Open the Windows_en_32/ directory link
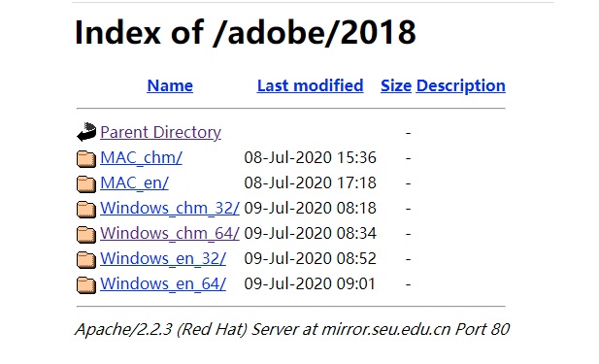Screen dimensions: 599x364 click(163, 258)
